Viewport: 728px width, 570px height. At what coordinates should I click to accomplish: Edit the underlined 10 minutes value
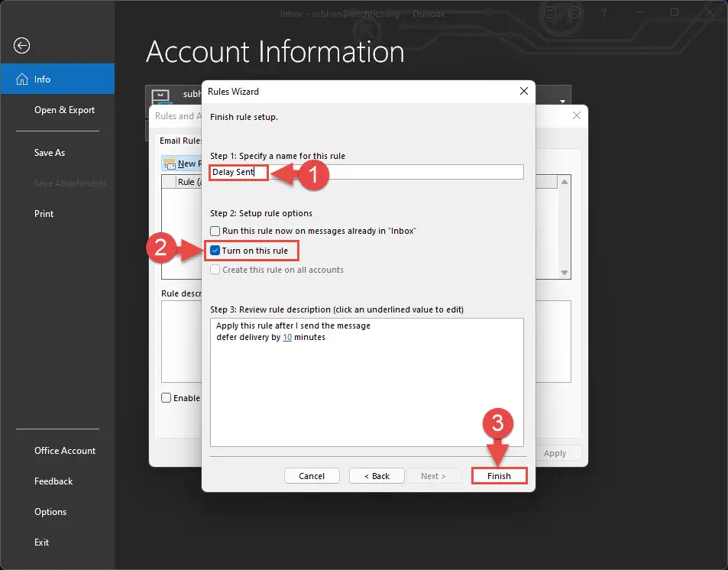click(x=287, y=337)
